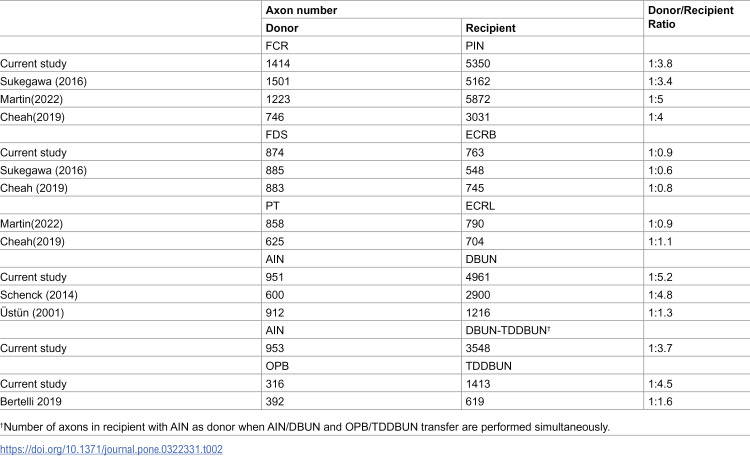Click the Bertelli 2019 row label
Screen dimensions: 750x456
coord(31,402)
